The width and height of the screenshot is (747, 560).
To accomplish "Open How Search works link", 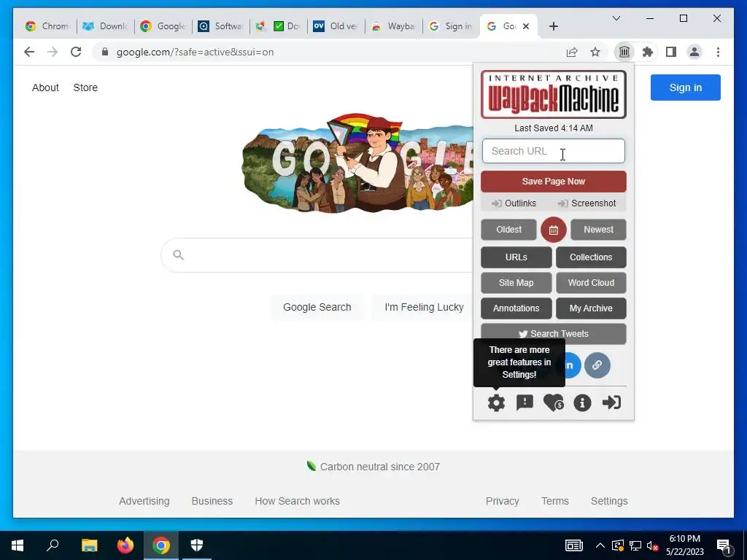I will click(298, 501).
